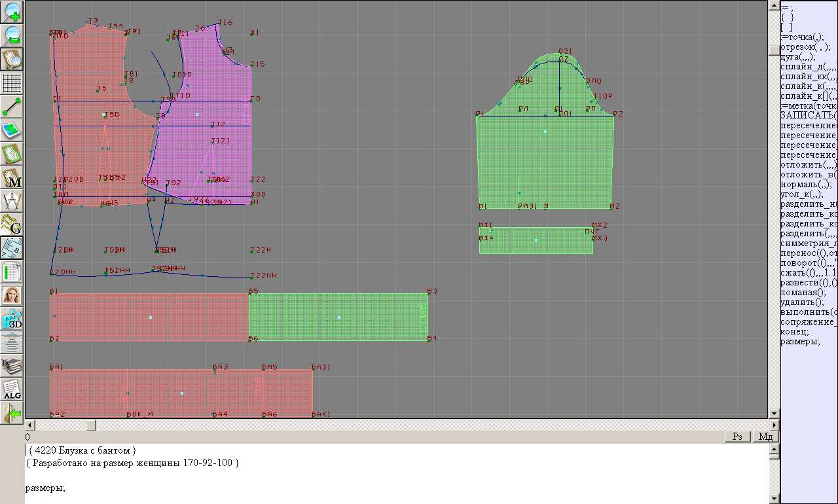Open the stacked books library icon
Image resolution: width=838 pixels, height=504 pixels.
tap(12, 366)
